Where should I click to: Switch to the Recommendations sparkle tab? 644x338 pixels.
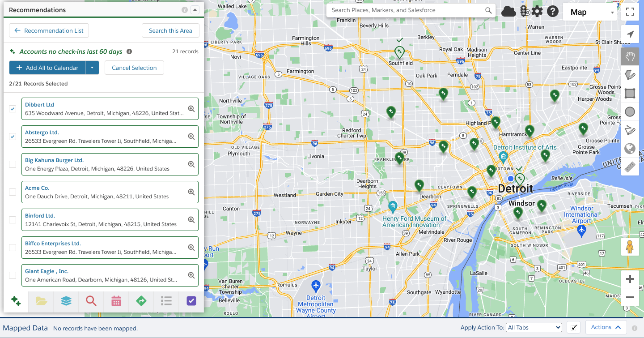(16, 301)
